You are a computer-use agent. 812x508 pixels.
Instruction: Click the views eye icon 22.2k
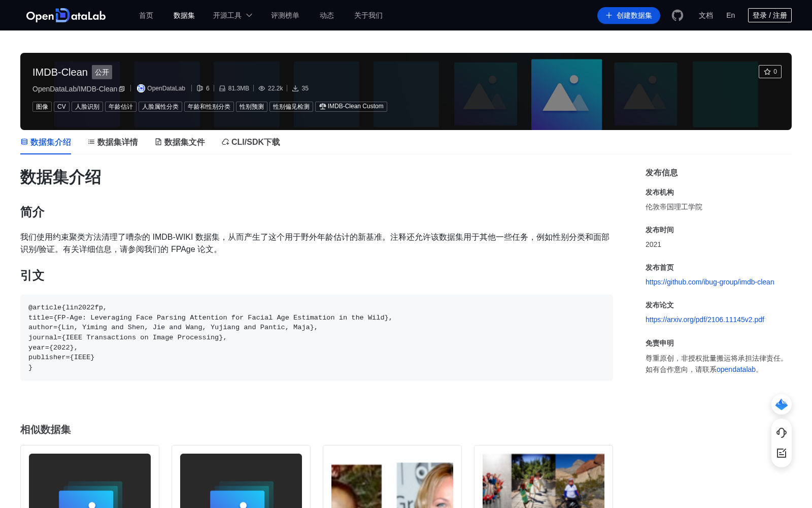tap(262, 88)
